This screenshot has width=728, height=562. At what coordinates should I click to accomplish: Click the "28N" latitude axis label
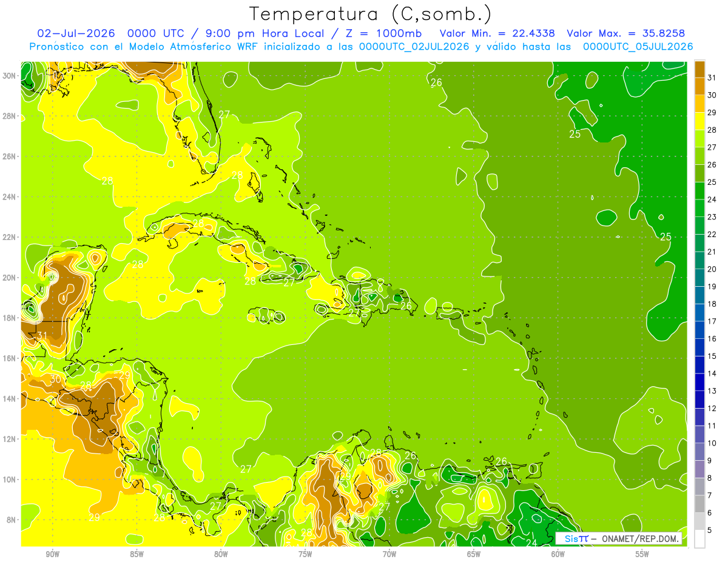click(x=8, y=116)
